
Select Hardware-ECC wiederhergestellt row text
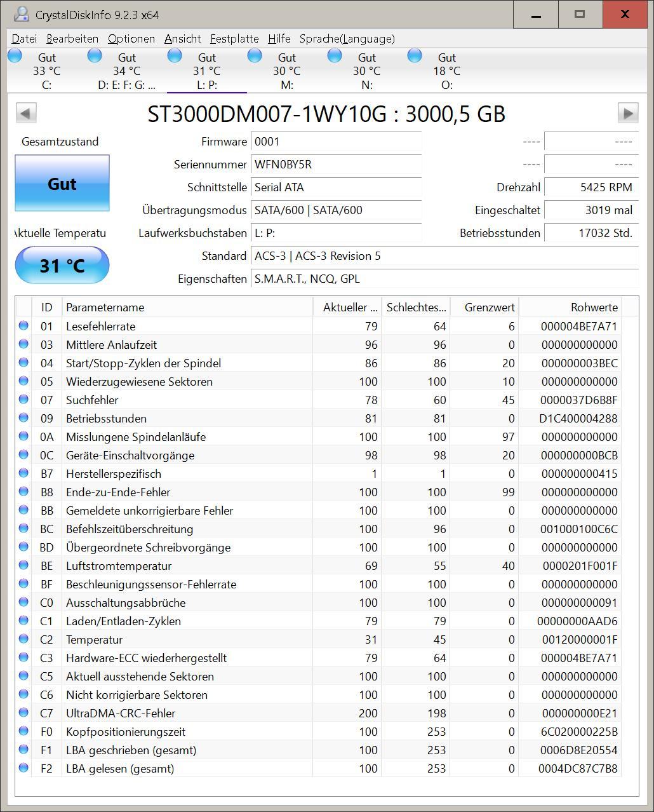tap(147, 658)
